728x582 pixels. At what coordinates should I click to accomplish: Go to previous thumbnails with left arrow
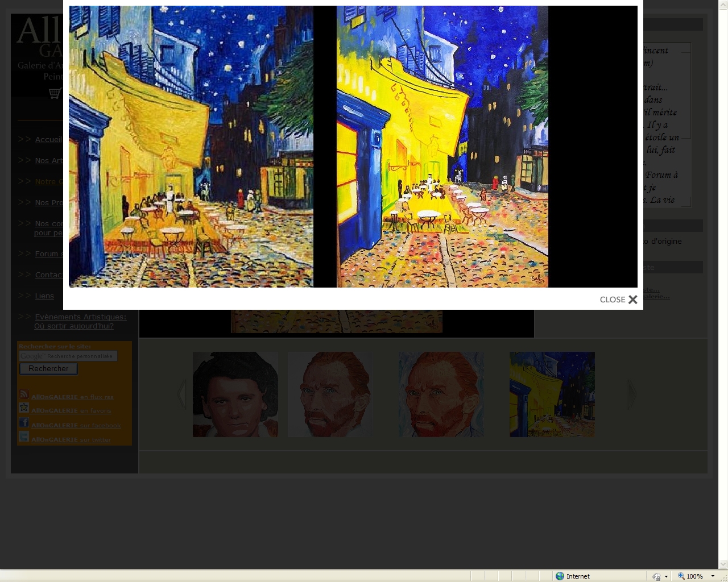(x=182, y=394)
